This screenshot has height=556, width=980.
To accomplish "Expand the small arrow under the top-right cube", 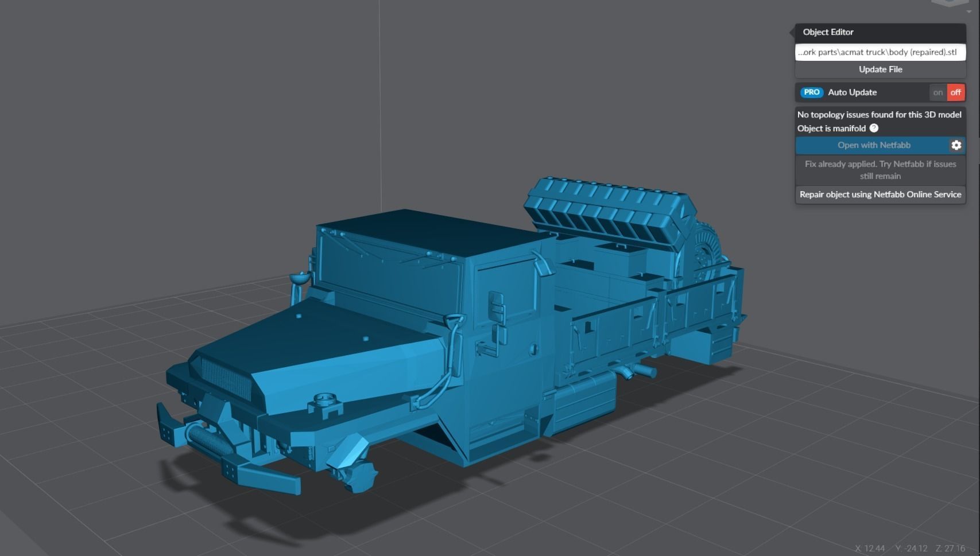I will [x=969, y=11].
